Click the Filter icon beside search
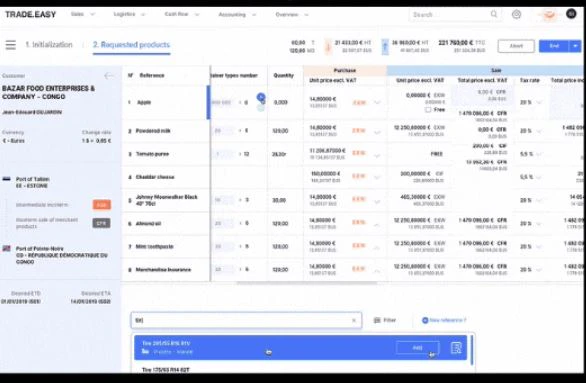 pos(377,320)
